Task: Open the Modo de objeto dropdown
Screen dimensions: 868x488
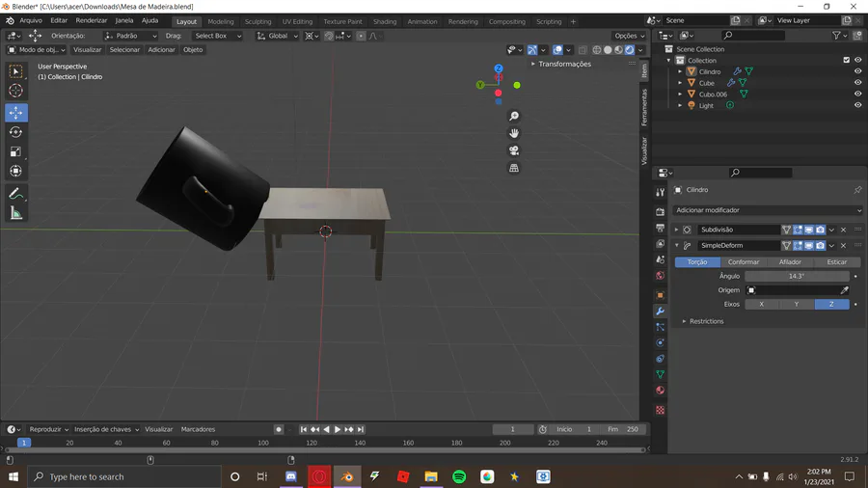Action: [x=37, y=50]
